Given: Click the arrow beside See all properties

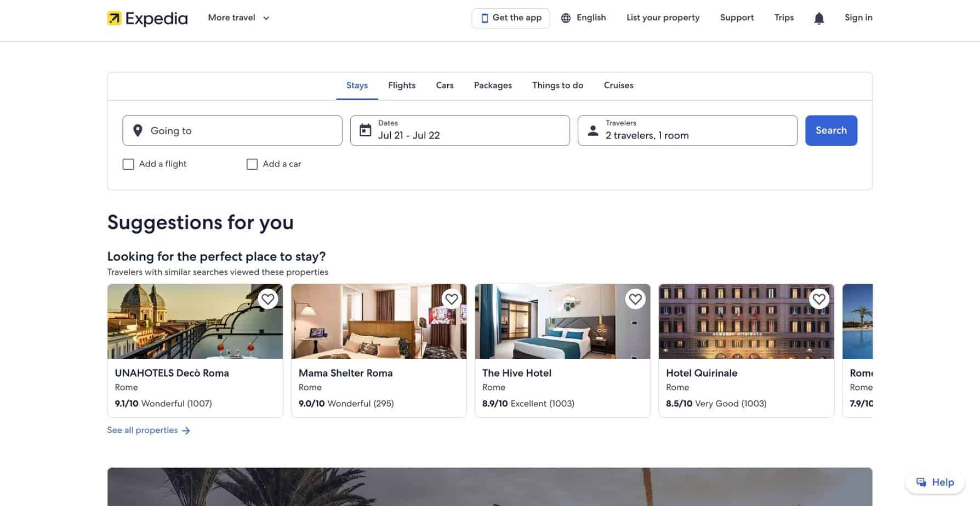Looking at the screenshot, I should [x=186, y=431].
